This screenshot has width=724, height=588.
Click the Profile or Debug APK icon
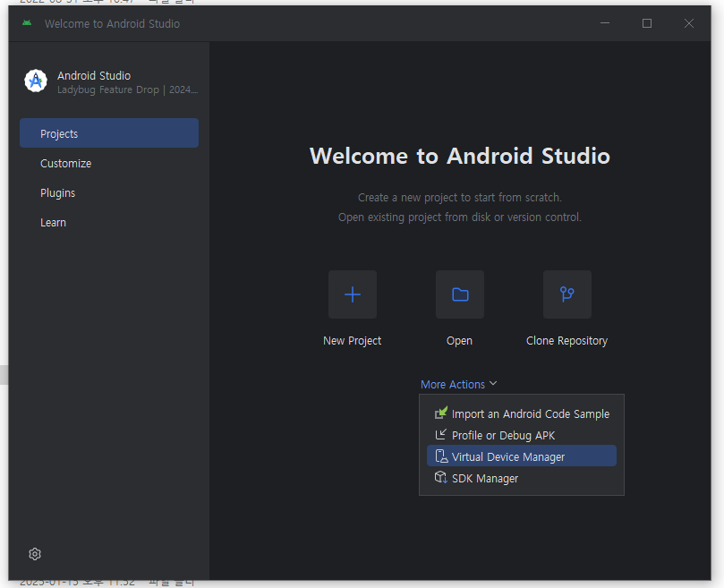441,435
